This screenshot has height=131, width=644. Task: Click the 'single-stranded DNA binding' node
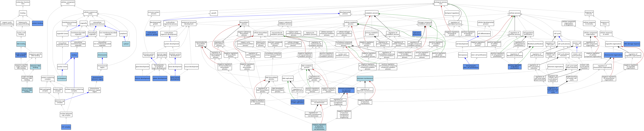(x=21, y=55)
